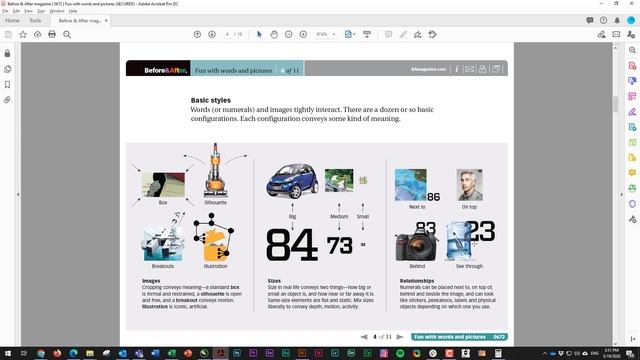Click the upload to cloud icon

coord(38,35)
